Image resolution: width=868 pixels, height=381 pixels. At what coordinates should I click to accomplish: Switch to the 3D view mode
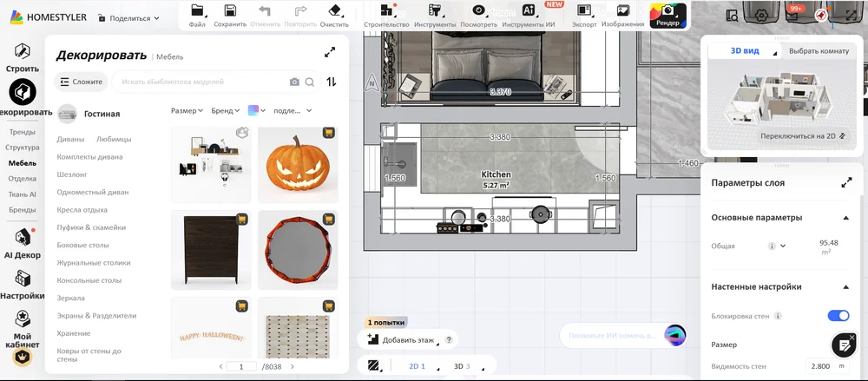[461, 366]
